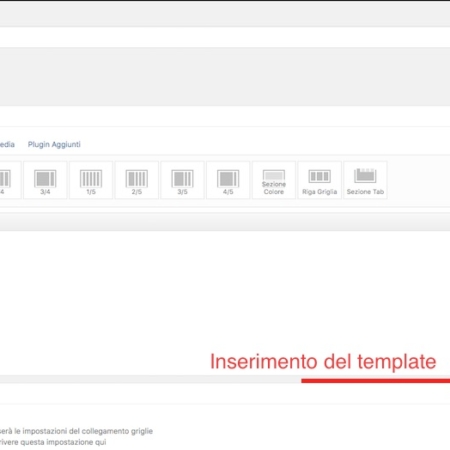Add the Sezione Tab element
The height and width of the screenshot is (450, 450).
(365, 180)
